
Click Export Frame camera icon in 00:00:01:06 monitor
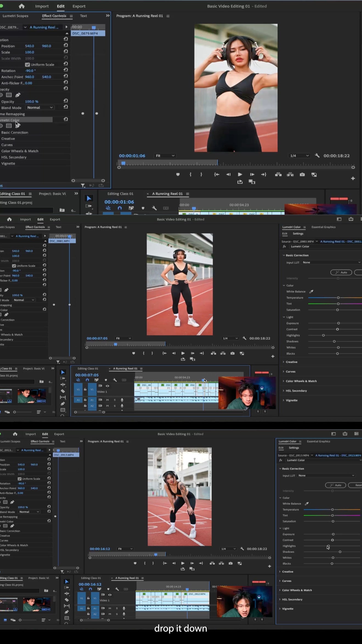coord(302,175)
